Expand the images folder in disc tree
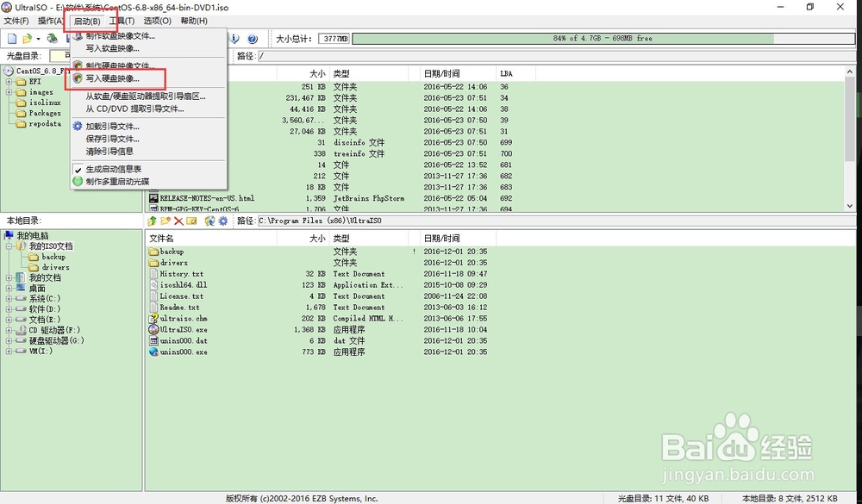 coord(9,92)
